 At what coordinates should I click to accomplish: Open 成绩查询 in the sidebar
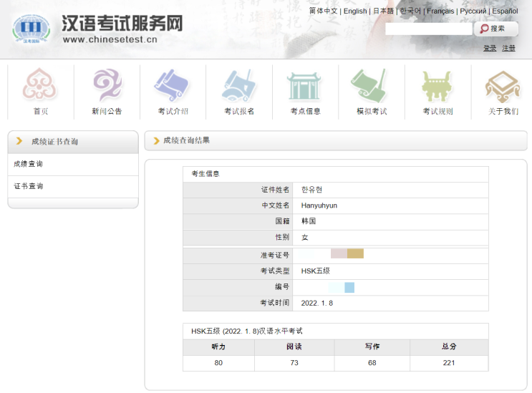[28, 164]
